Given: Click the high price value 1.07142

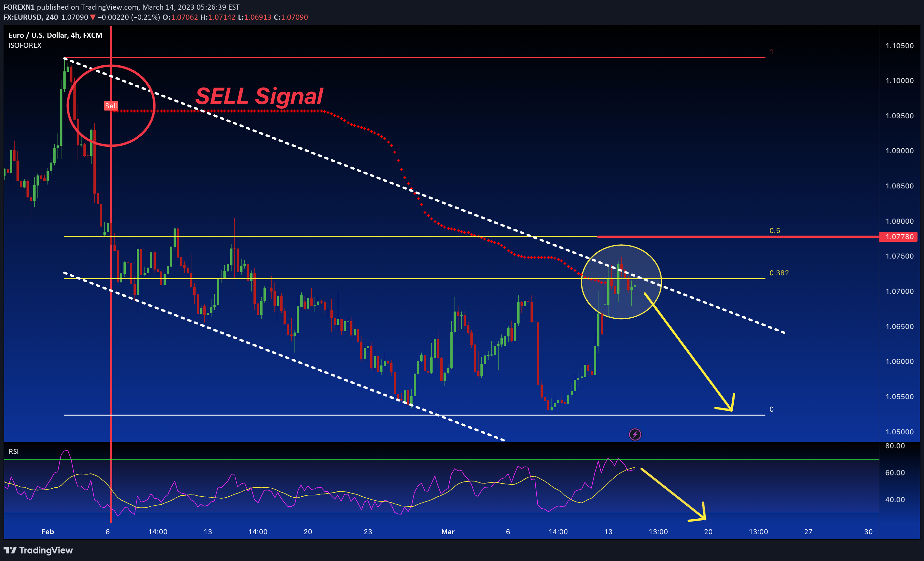Looking at the screenshot, I should click(x=222, y=17).
